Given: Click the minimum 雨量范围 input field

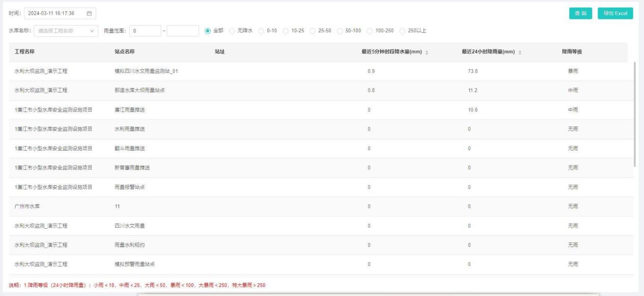Looking at the screenshot, I should click(145, 31).
